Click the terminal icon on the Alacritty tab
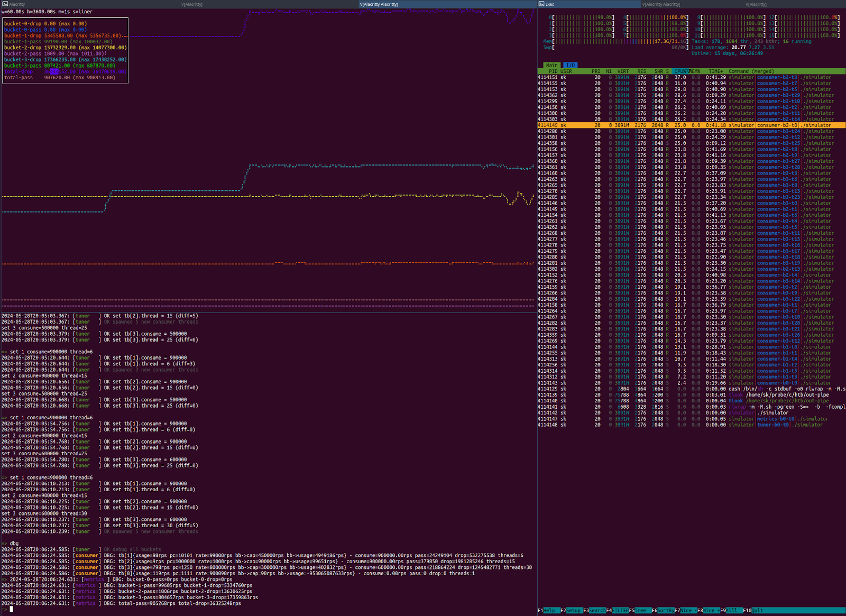846x616 pixels. pos(5,4)
